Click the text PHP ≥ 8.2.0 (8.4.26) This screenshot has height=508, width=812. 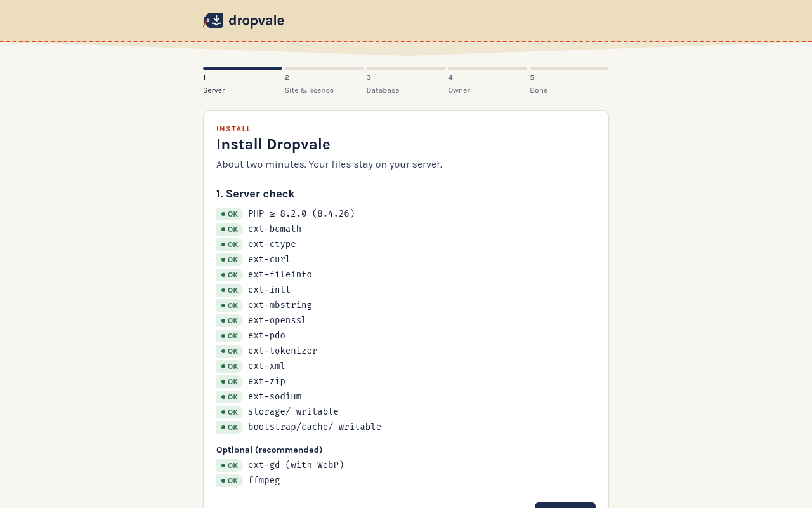click(x=301, y=213)
